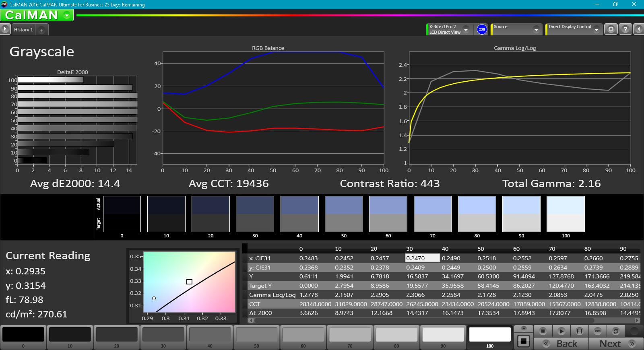Switch to the History 1 tab

point(23,30)
